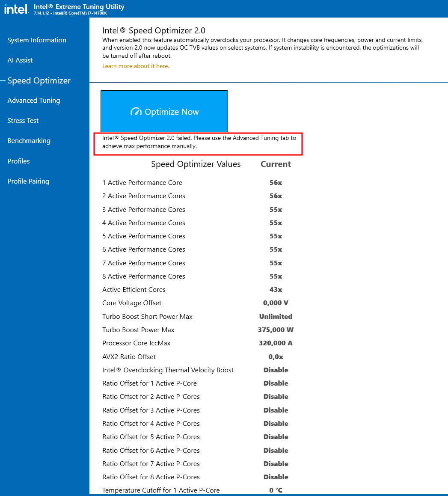Navigate to the Stress Test section

click(23, 121)
